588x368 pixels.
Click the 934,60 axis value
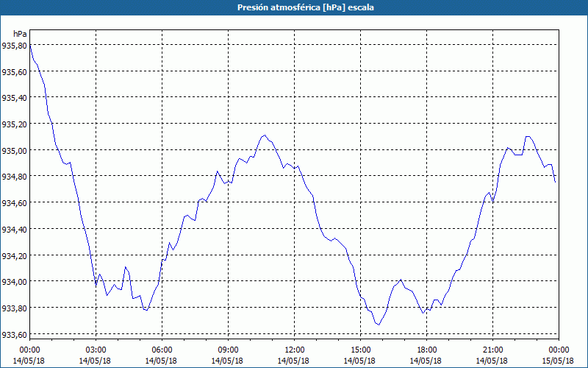[14, 203]
